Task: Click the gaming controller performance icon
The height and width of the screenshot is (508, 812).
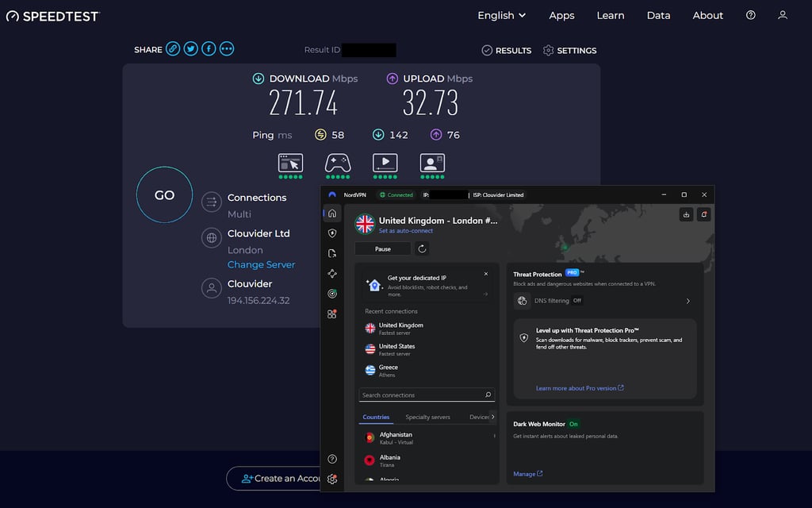Action: point(338,163)
